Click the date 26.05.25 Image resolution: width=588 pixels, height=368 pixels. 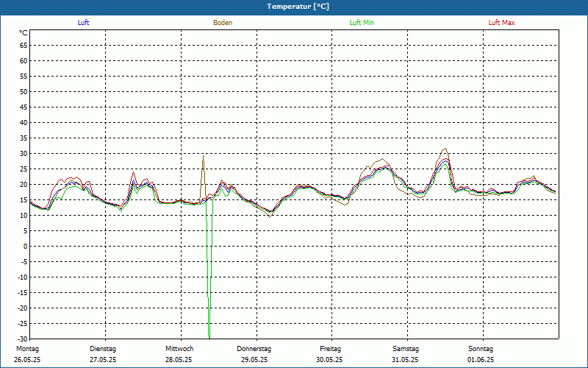27,360
